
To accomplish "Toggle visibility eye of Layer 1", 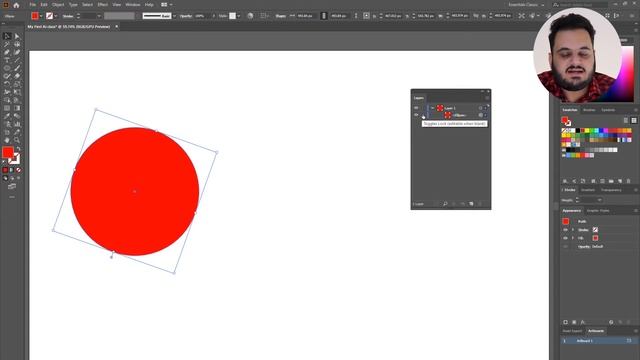I will click(416, 108).
